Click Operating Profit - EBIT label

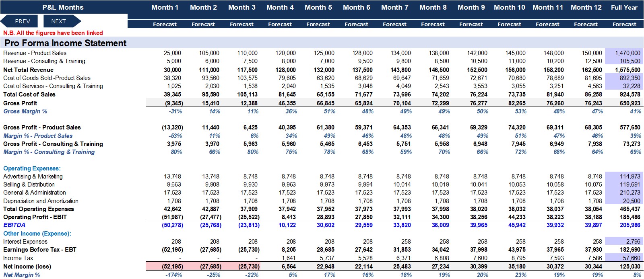(35, 217)
